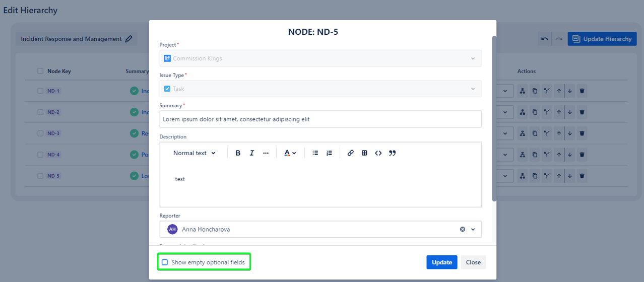Open the Normal text style dropdown
The width and height of the screenshot is (644, 282).
pos(195,153)
